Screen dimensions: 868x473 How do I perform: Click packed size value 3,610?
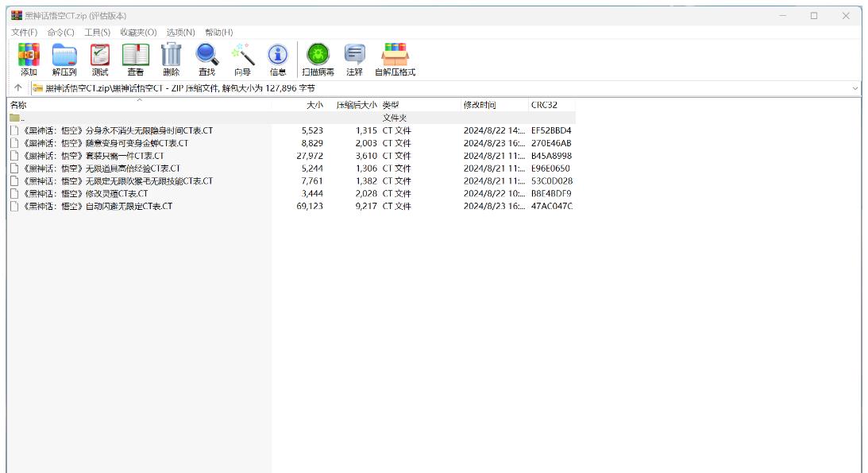click(366, 156)
